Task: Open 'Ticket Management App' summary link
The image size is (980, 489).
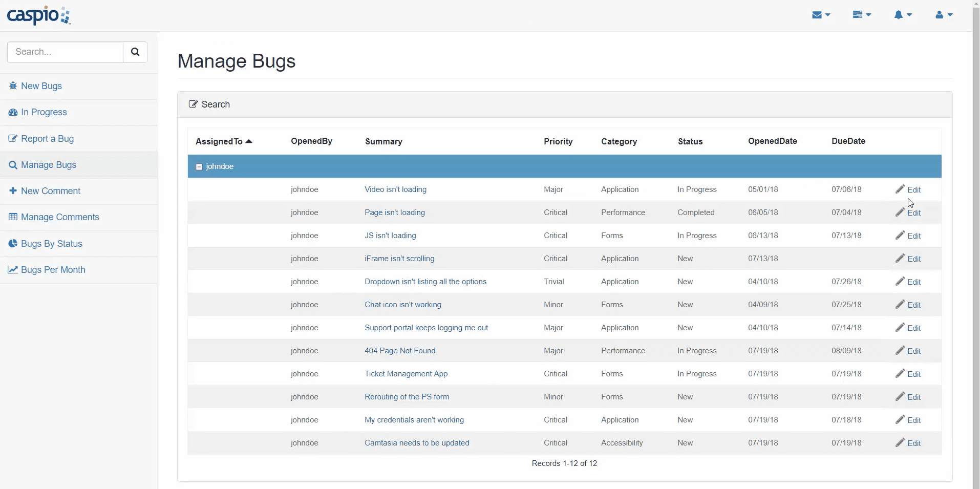Action: [406, 374]
